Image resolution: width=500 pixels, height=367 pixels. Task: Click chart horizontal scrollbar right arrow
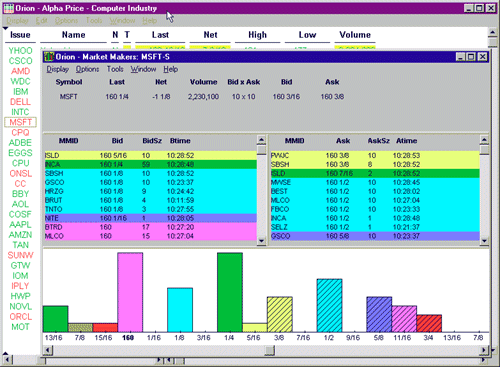click(484, 350)
